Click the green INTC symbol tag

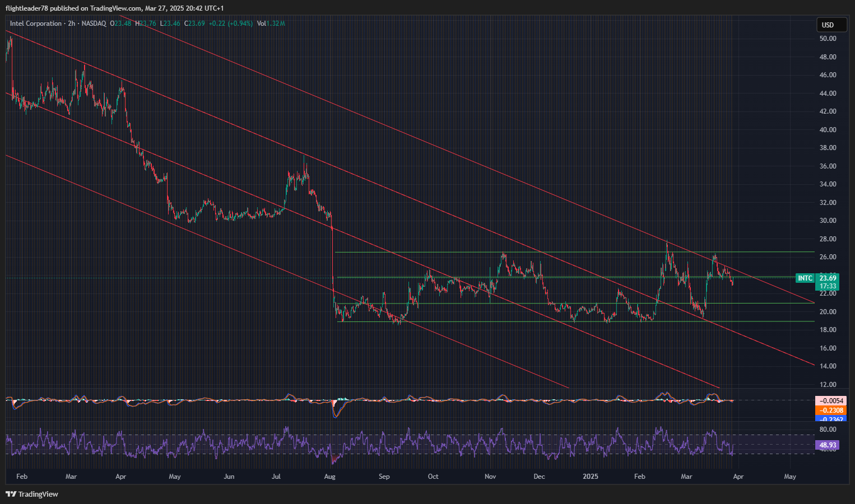[805, 278]
